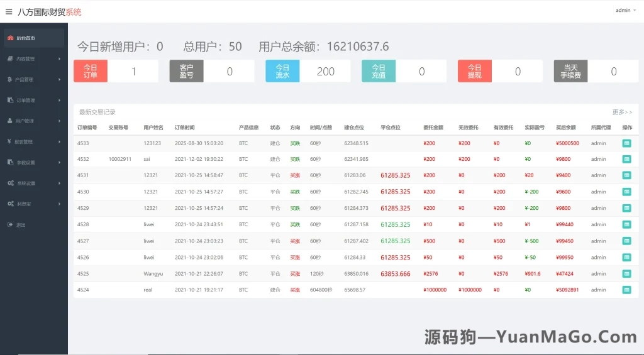Click the red 今日提现 card
Viewport: 644px width, 355px height.
(500, 71)
